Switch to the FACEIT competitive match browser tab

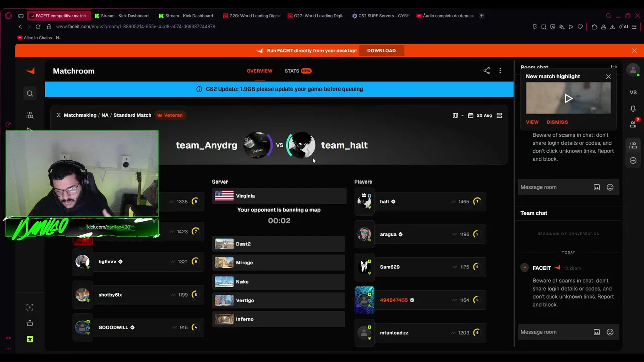(58, 16)
